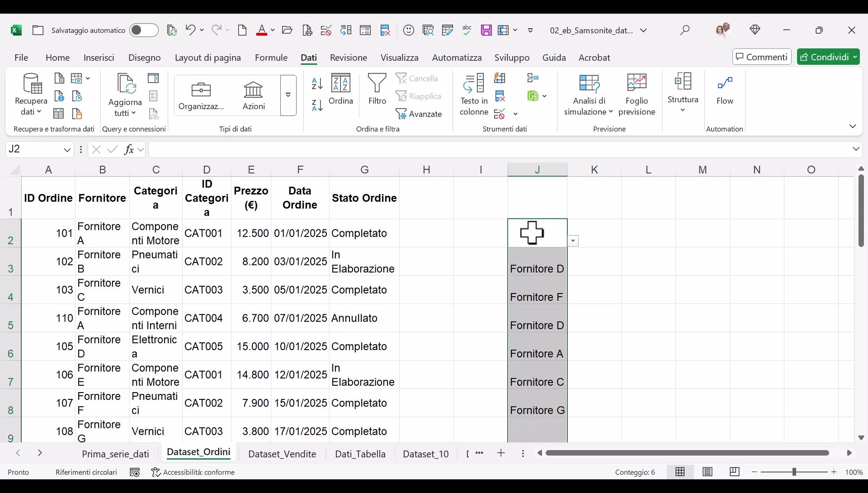868x493 pixels.
Task: Click the Commenti button
Action: [x=762, y=57]
